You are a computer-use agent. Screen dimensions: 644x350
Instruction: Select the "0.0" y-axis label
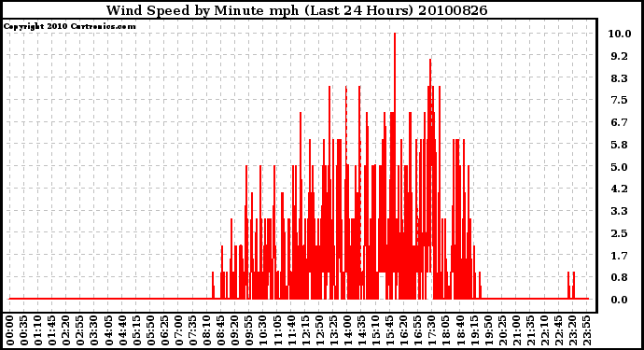click(x=620, y=300)
